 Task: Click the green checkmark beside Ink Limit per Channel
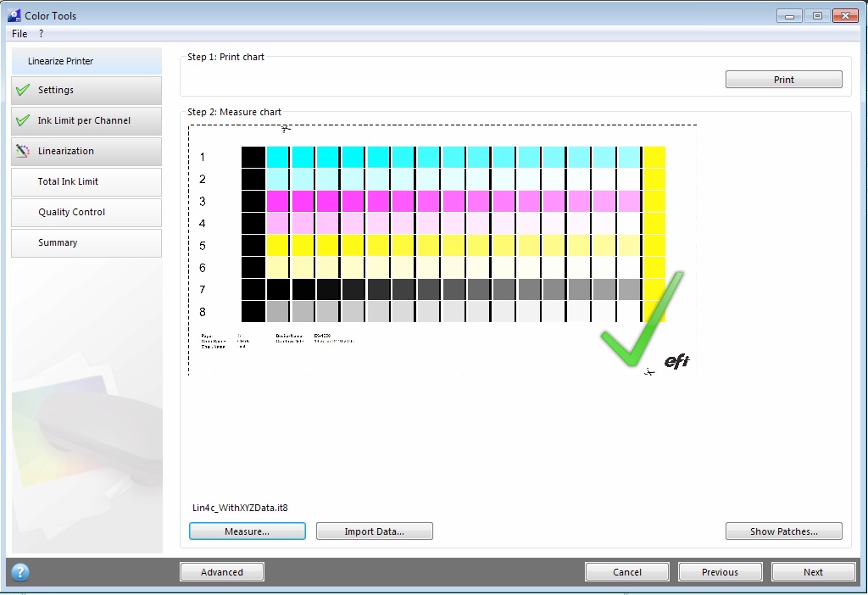[23, 120]
